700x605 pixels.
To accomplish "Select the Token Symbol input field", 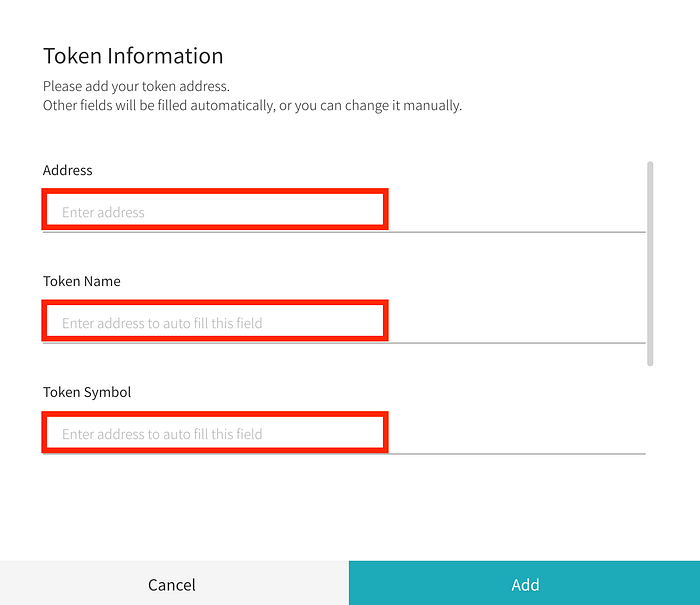I will click(344, 434).
